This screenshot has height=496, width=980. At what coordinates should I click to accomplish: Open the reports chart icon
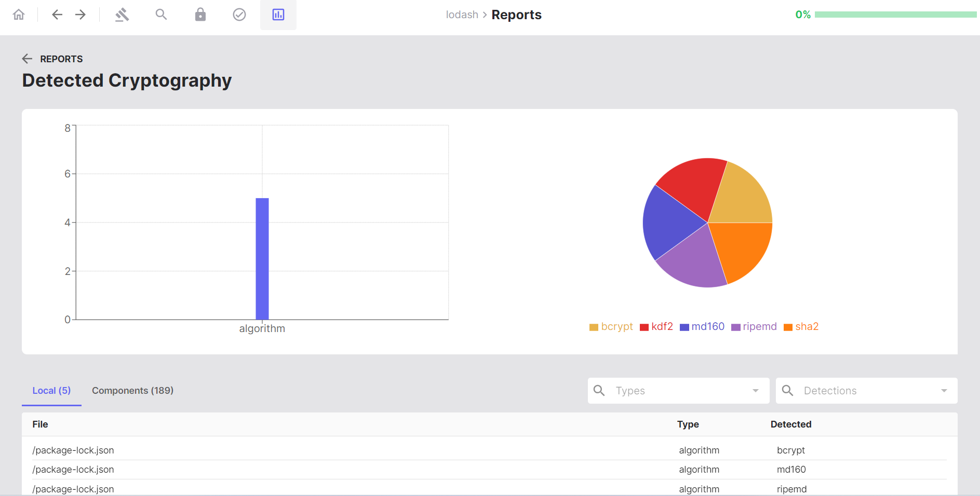[x=278, y=15]
